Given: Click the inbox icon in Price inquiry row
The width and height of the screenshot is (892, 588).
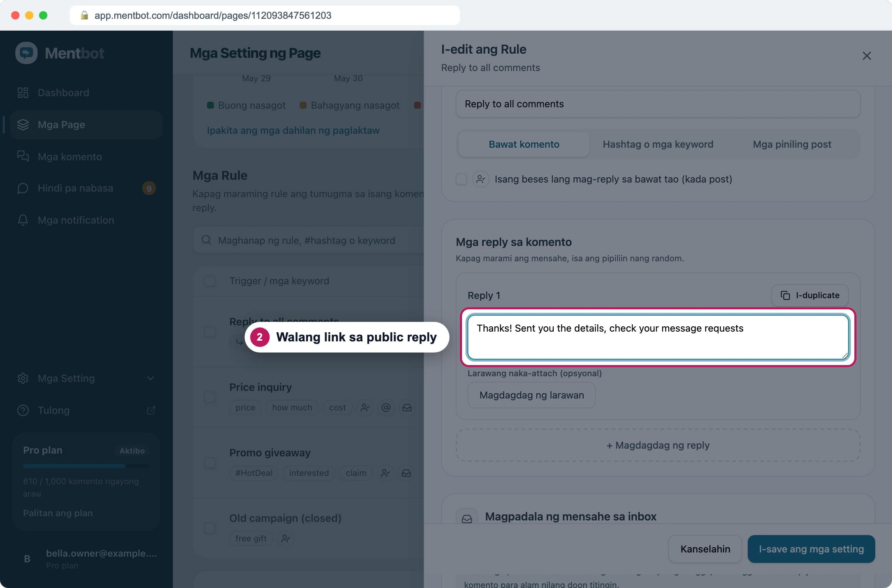Looking at the screenshot, I should [x=407, y=408].
